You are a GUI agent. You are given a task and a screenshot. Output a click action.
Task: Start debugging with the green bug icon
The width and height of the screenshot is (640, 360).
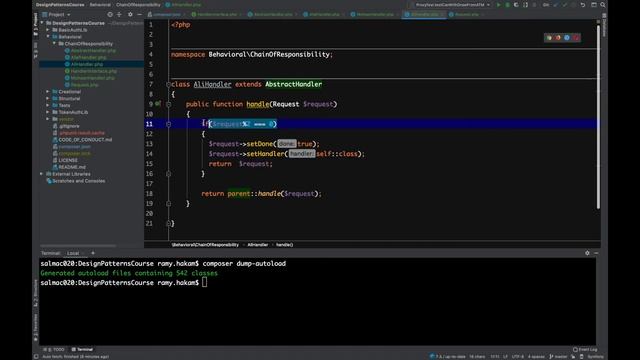tap(507, 5)
